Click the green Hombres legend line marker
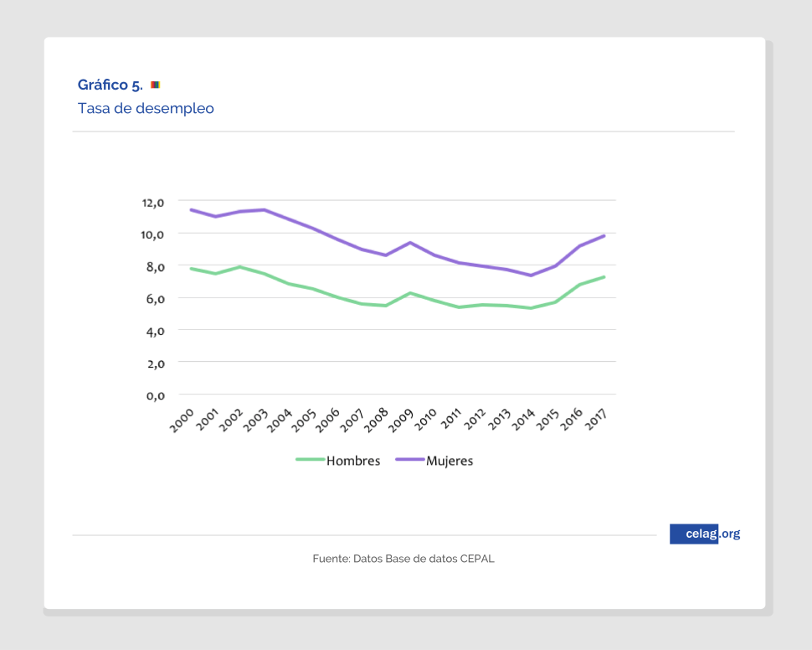The width and height of the screenshot is (812, 650). coord(310,460)
